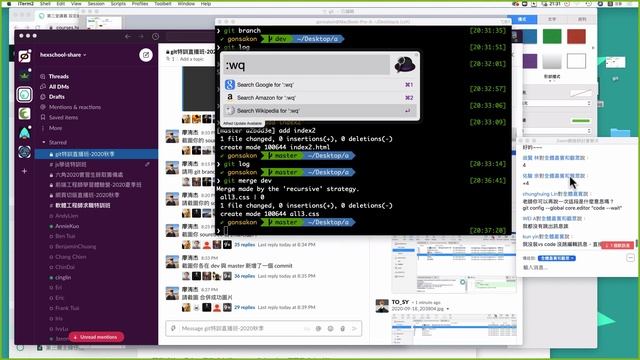Go back with Slack's left arrow
This screenshot has width=640, height=360.
pos(128,36)
